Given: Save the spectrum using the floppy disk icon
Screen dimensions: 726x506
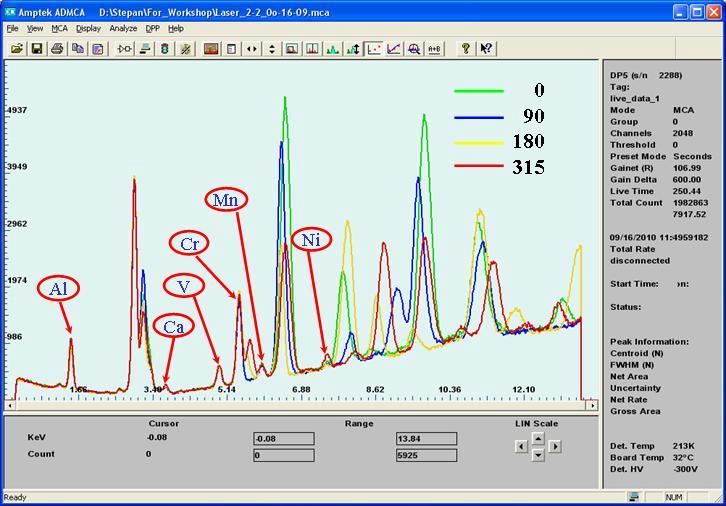Looking at the screenshot, I should coord(37,49).
